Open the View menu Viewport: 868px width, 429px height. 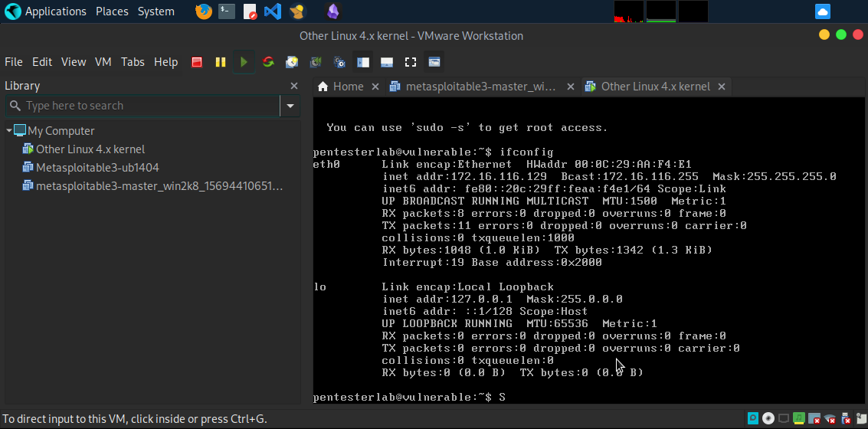pyautogui.click(x=74, y=62)
